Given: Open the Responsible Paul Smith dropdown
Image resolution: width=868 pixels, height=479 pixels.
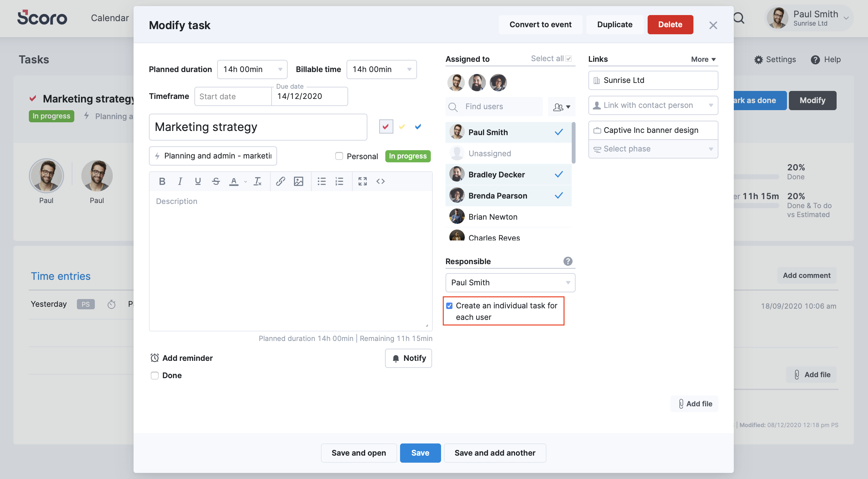Looking at the screenshot, I should coord(510,282).
